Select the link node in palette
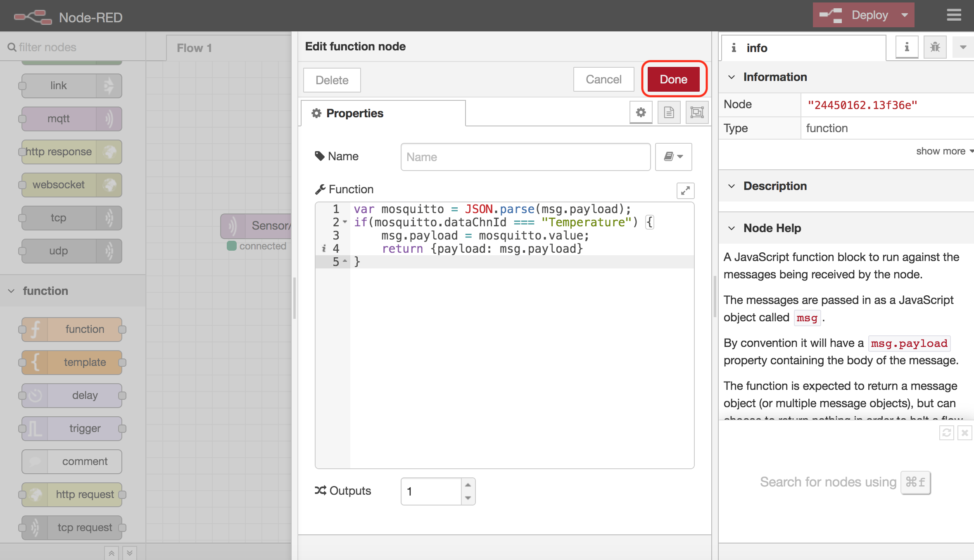This screenshot has height=560, width=974. pos(72,86)
